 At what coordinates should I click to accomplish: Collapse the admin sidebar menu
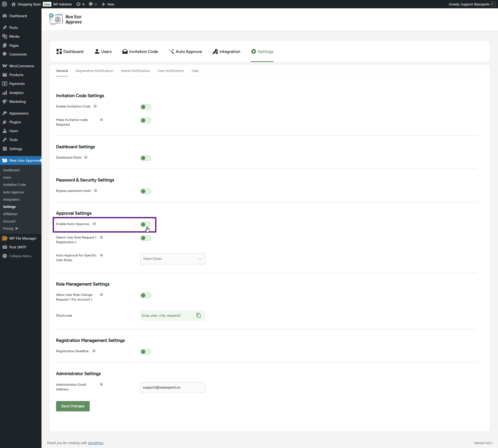[x=20, y=256]
